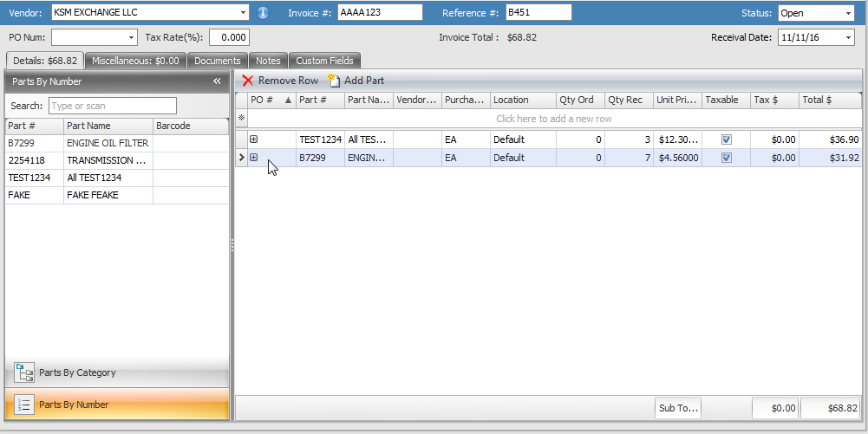Click Location Default cell in TEST1234 row
The image size is (868, 434).
click(523, 139)
